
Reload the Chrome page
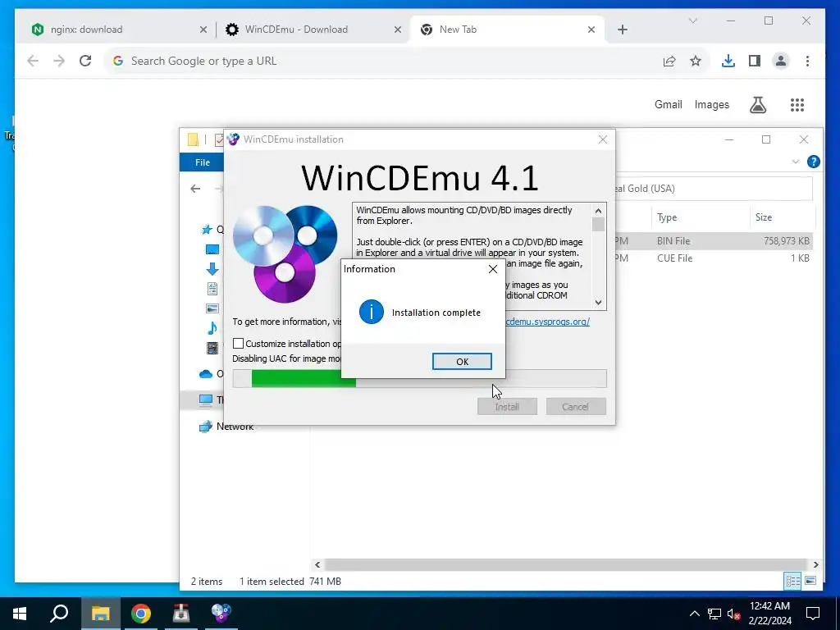click(x=85, y=61)
